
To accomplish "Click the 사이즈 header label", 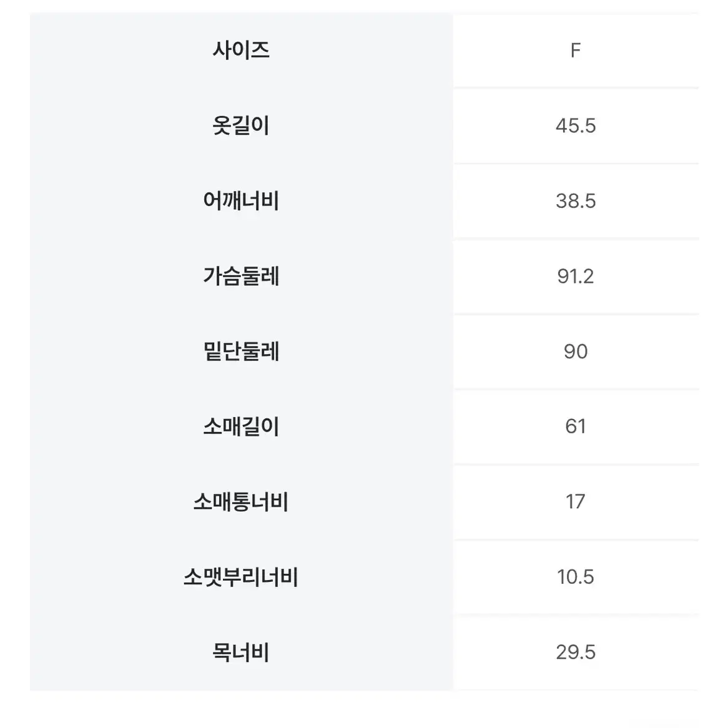I will (x=241, y=50).
